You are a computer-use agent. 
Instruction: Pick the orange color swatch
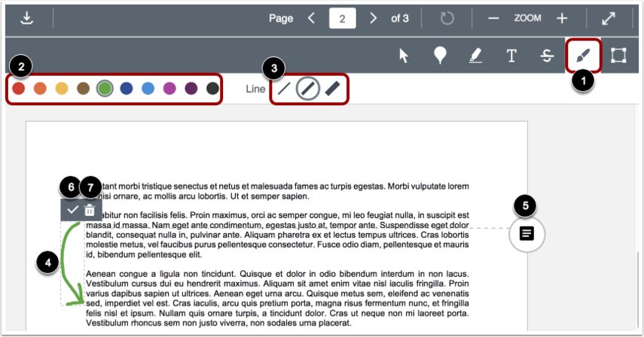click(x=40, y=88)
